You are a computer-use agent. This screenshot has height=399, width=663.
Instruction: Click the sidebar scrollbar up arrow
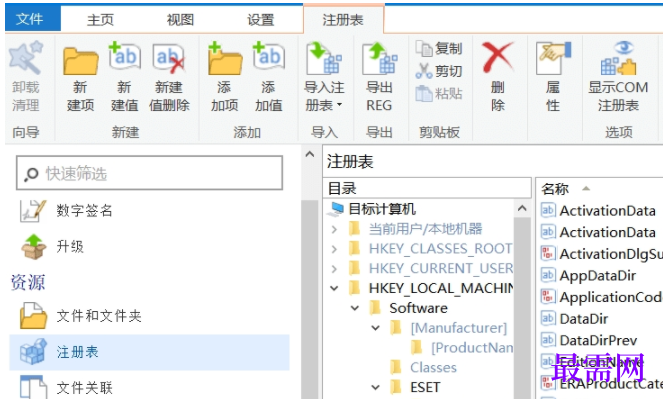click(x=310, y=154)
